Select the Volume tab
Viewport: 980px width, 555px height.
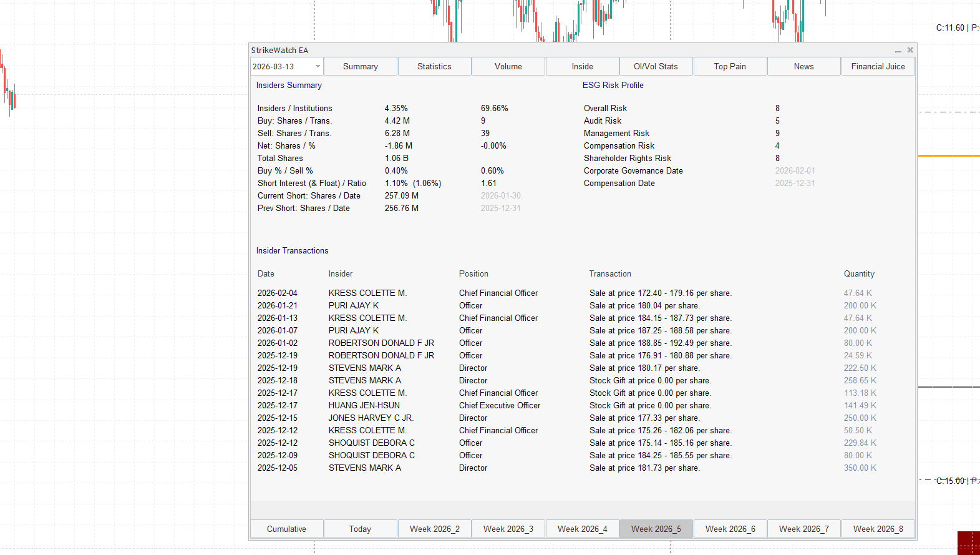coord(508,66)
